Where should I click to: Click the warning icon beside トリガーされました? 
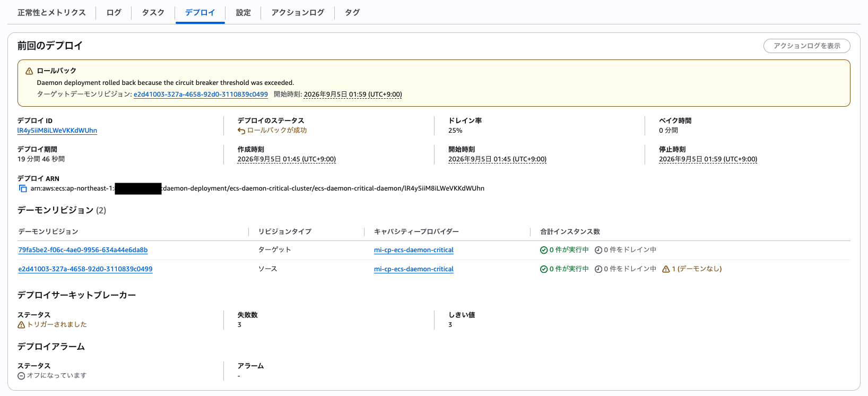(21, 325)
